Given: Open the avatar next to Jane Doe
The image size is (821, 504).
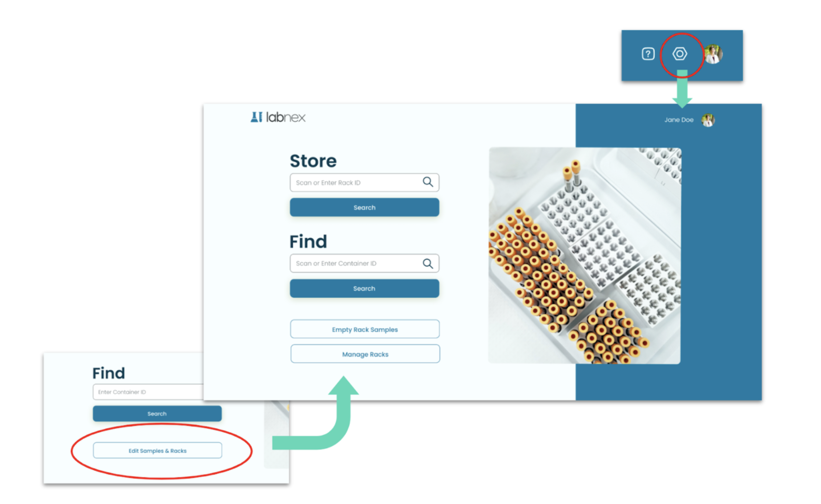Looking at the screenshot, I should [708, 120].
